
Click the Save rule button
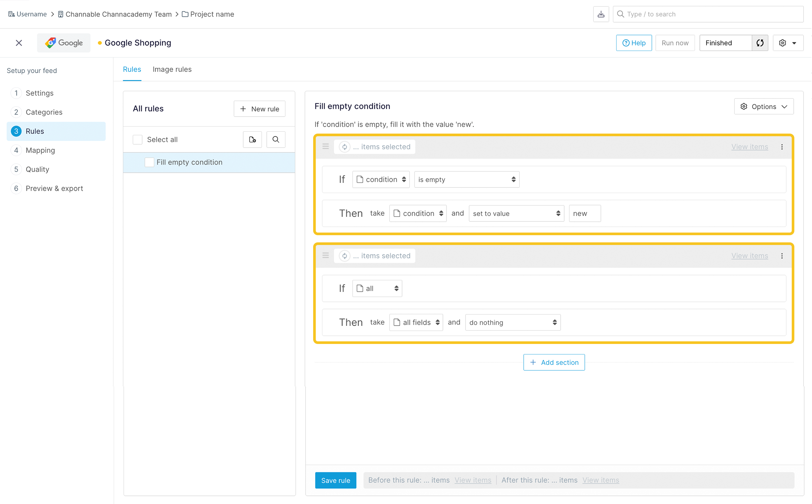point(335,480)
